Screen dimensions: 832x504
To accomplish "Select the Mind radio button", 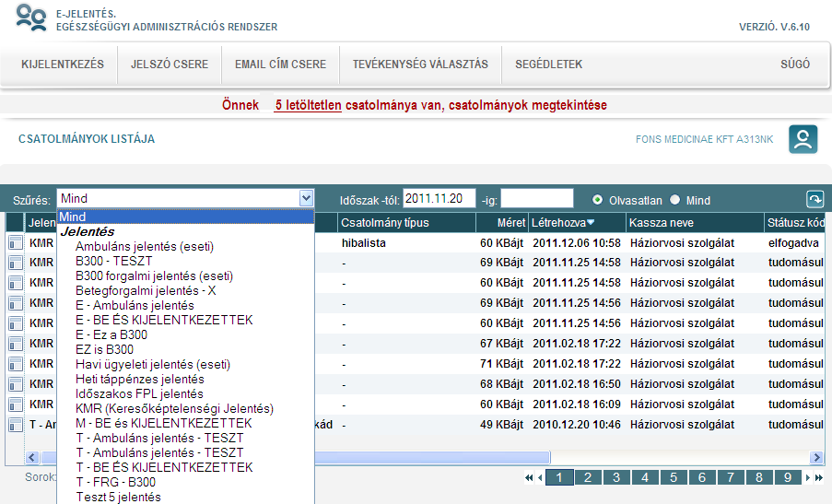I will coord(675,199).
